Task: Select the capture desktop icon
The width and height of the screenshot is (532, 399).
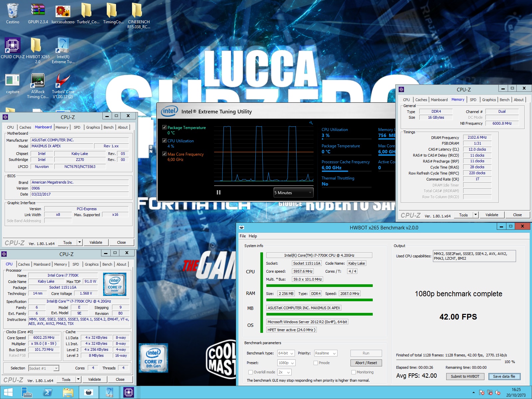Action: (x=12, y=84)
